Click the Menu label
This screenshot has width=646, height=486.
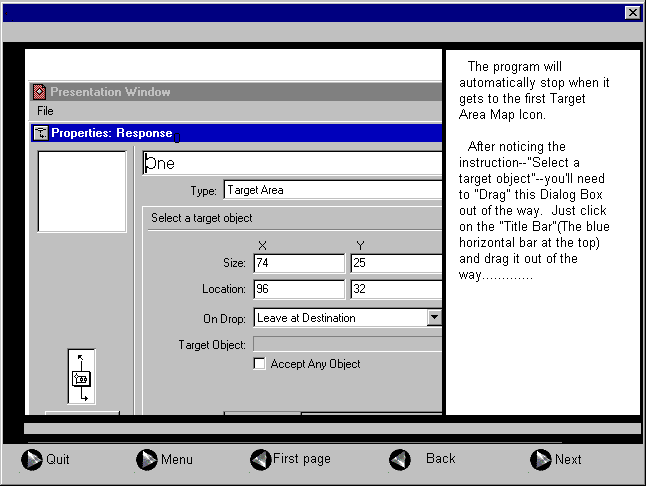pyautogui.click(x=177, y=459)
